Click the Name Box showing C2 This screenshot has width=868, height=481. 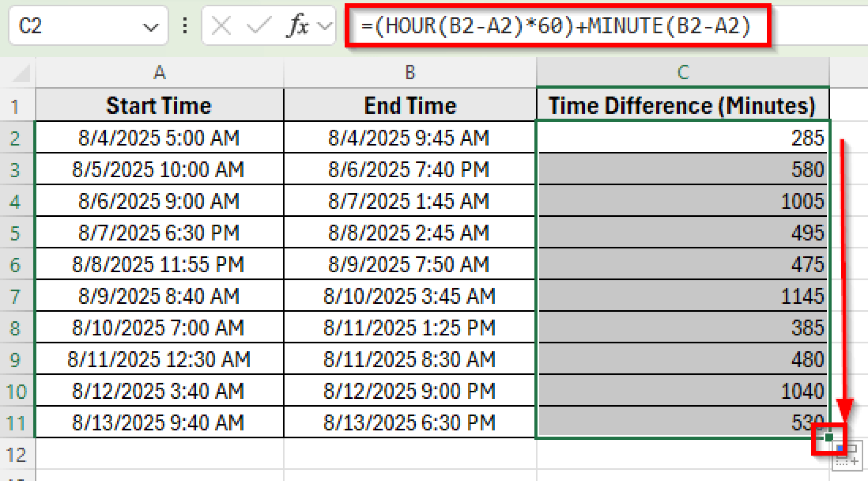76,26
